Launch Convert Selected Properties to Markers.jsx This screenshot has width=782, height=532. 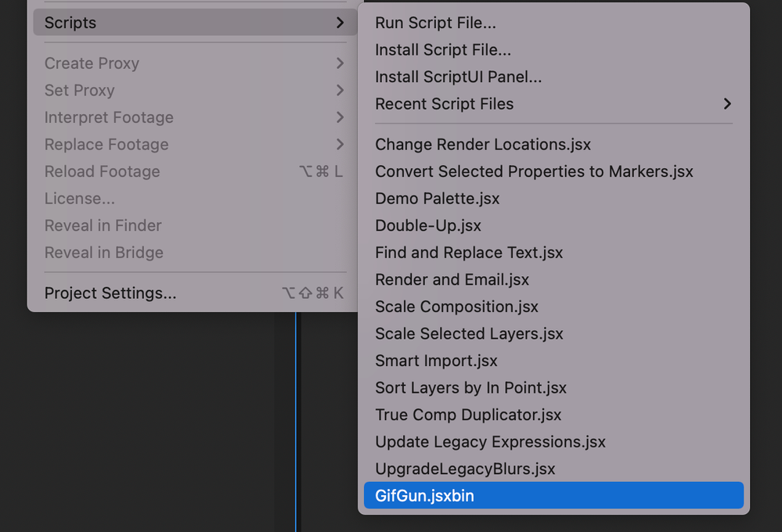pyautogui.click(x=534, y=171)
